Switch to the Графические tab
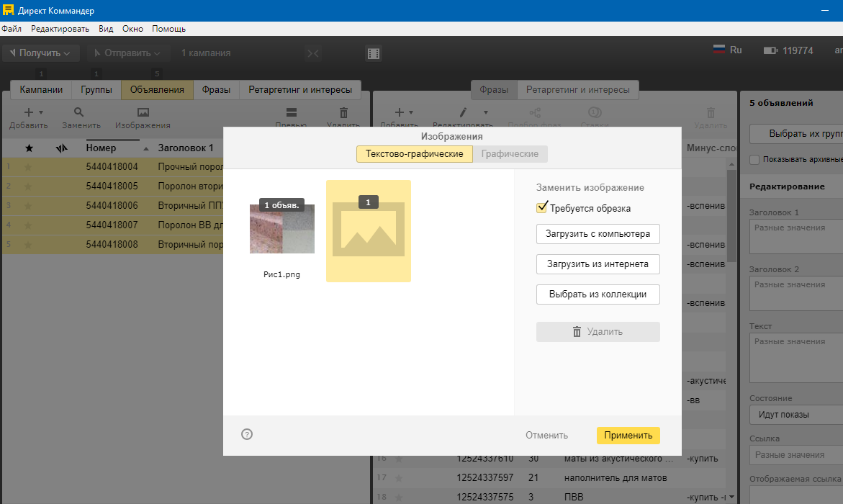843x504 pixels. pyautogui.click(x=510, y=154)
